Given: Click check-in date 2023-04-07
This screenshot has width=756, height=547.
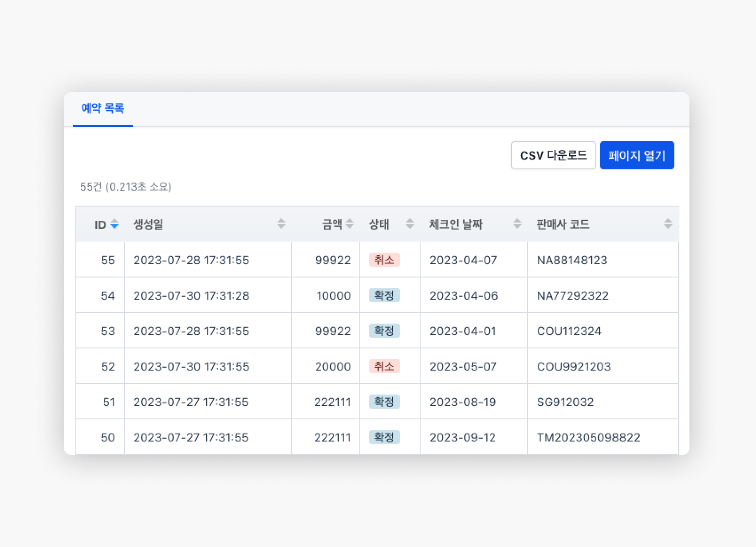Looking at the screenshot, I should (463, 260).
